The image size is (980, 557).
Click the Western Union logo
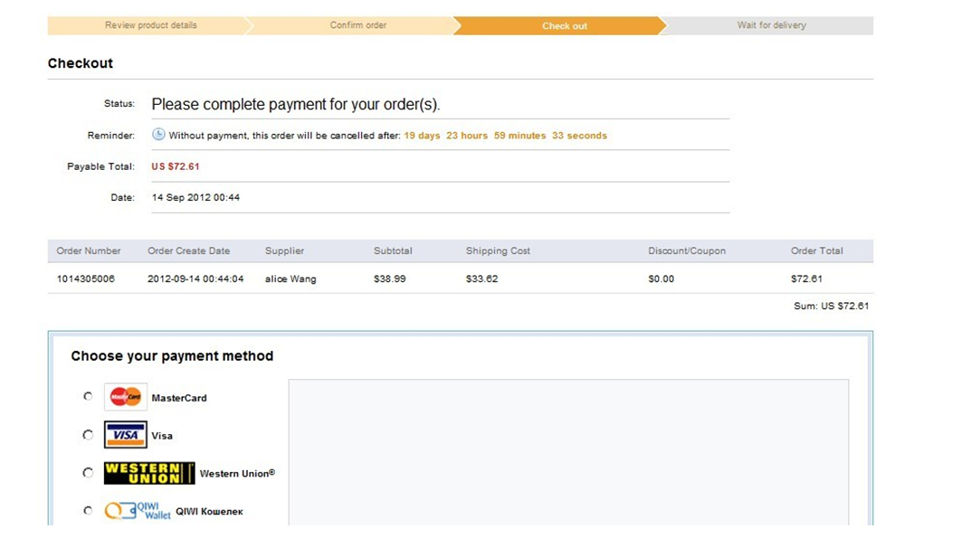tap(149, 473)
